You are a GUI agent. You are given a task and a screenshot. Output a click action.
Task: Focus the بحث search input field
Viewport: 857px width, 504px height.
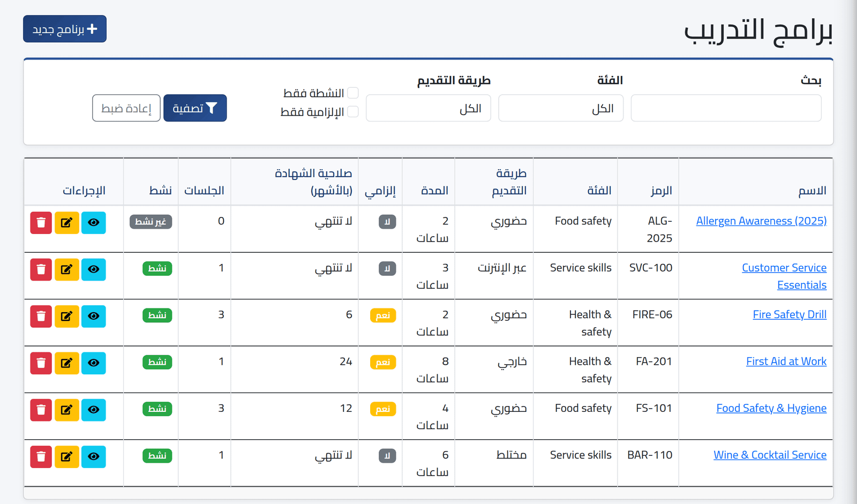pos(726,108)
